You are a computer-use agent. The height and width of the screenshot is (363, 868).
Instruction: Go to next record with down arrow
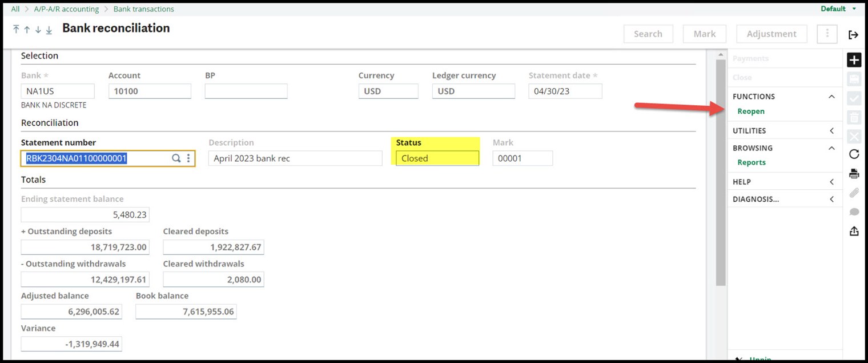38,30
